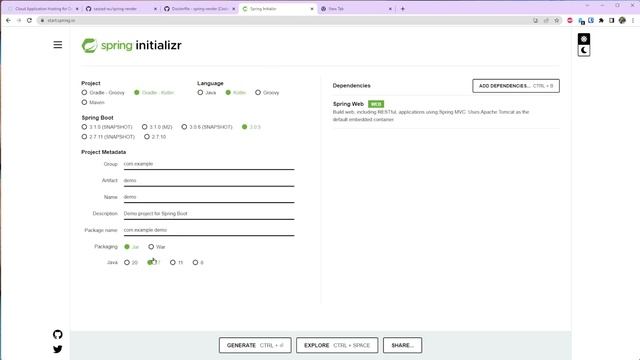Choose Kotlin as the language
Image resolution: width=640 pixels, height=360 pixels.
236,93
